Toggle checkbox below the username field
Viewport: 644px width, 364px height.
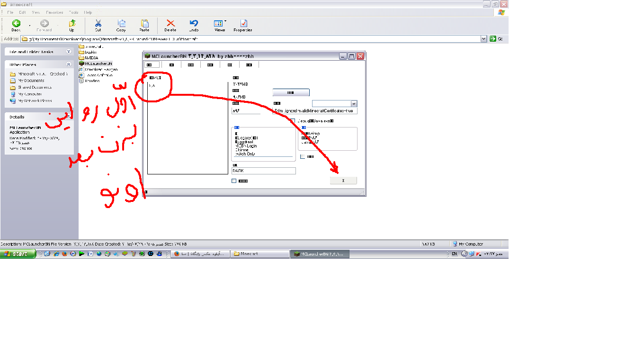coord(234,181)
